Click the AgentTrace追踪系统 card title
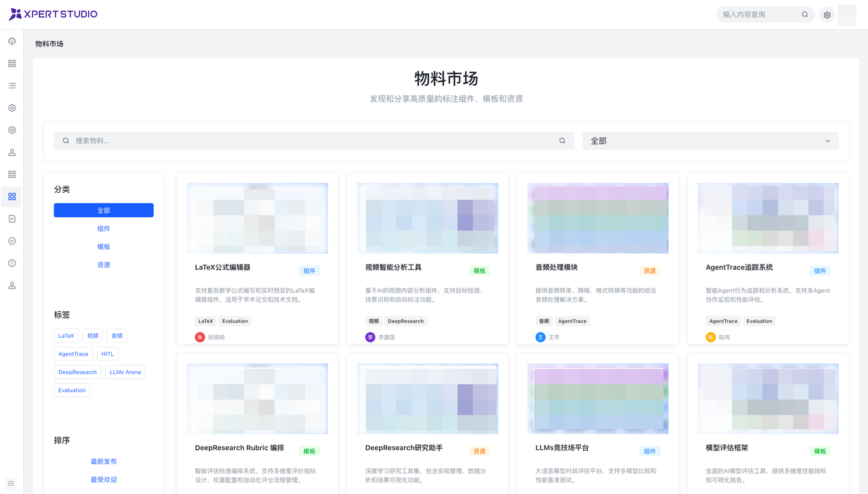Image resolution: width=868 pixels, height=494 pixels. [x=739, y=267]
